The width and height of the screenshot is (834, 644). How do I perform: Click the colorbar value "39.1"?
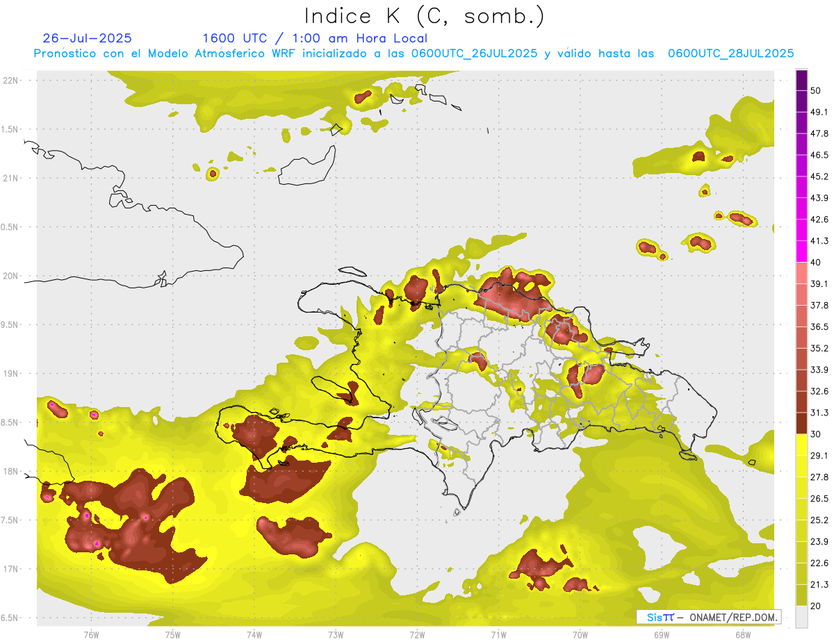(819, 284)
